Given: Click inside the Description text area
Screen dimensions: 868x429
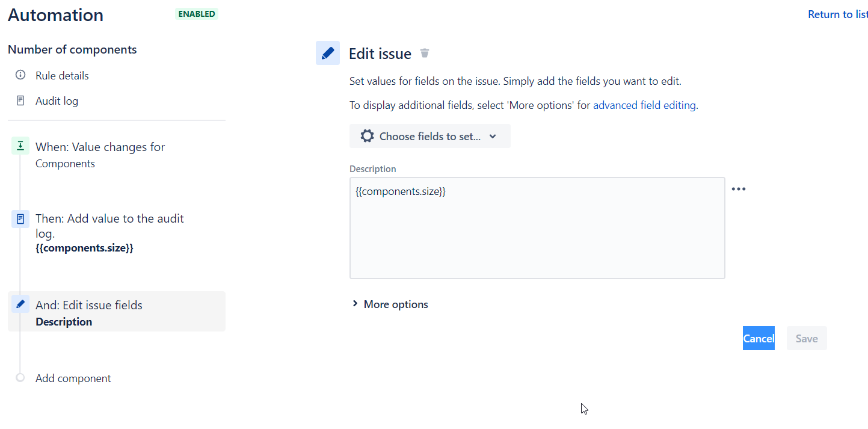Looking at the screenshot, I should pos(537,227).
